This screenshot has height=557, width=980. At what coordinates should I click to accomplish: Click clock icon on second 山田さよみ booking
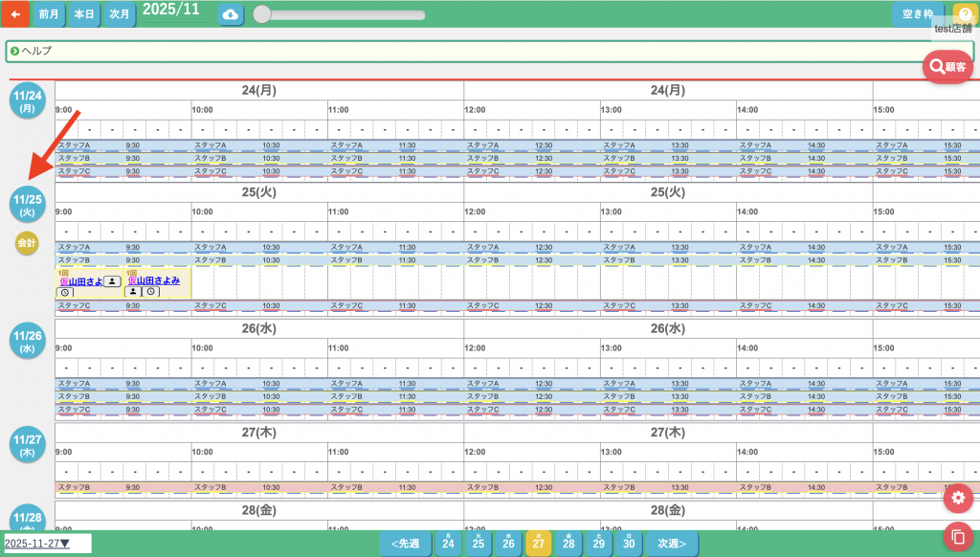click(x=151, y=292)
